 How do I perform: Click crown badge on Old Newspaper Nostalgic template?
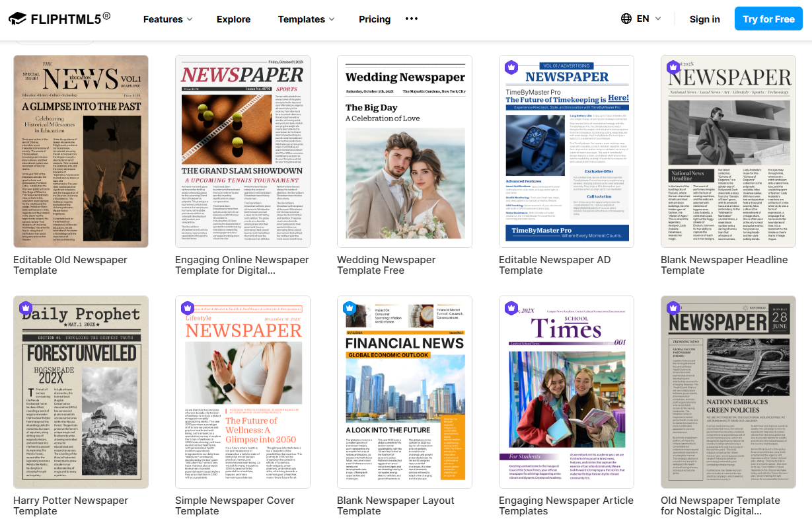pyautogui.click(x=673, y=308)
